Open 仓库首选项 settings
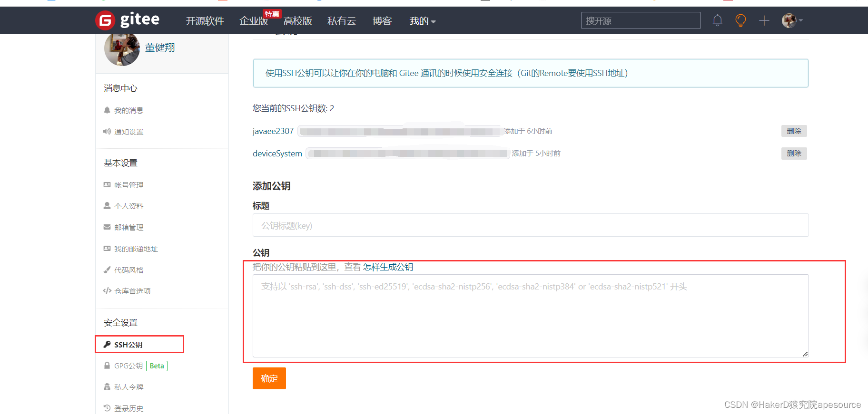 pyautogui.click(x=132, y=291)
